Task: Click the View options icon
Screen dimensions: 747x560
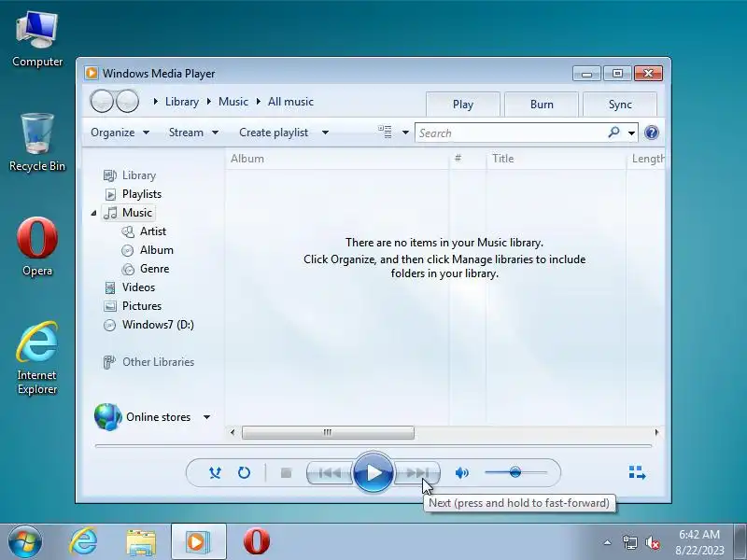Action: pyautogui.click(x=385, y=132)
